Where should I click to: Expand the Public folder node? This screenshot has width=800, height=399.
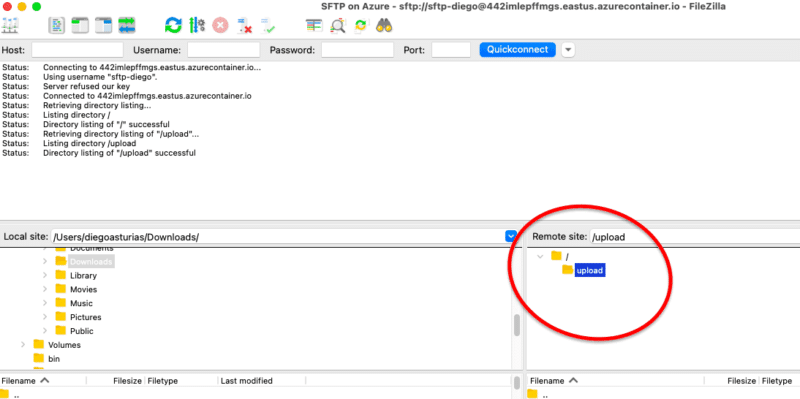[x=45, y=330]
